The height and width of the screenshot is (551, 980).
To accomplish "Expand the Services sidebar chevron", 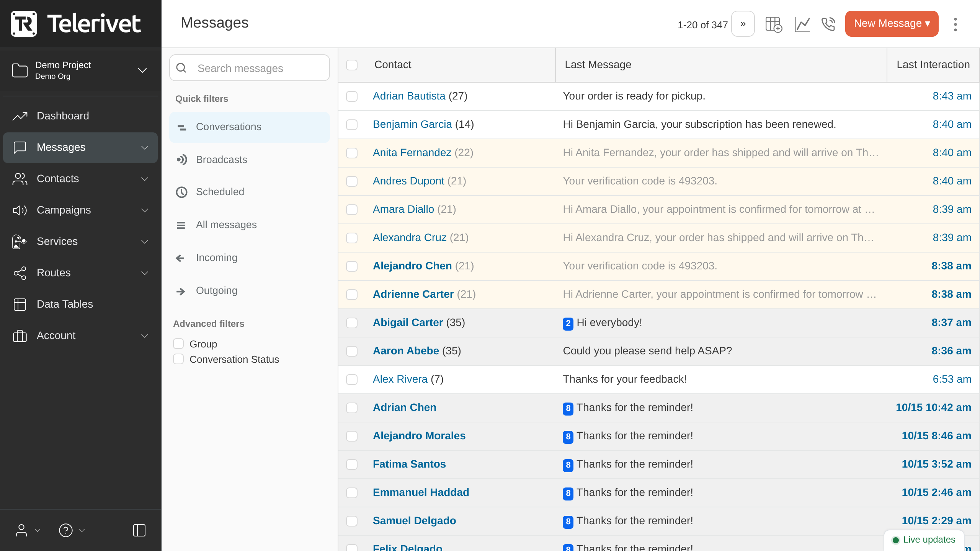I will click(x=145, y=242).
